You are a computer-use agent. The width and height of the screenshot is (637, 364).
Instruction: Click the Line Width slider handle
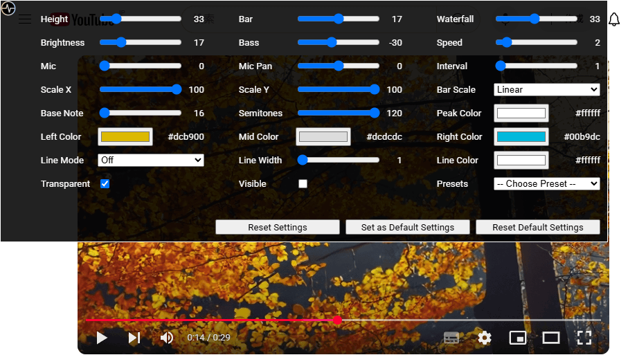(303, 160)
